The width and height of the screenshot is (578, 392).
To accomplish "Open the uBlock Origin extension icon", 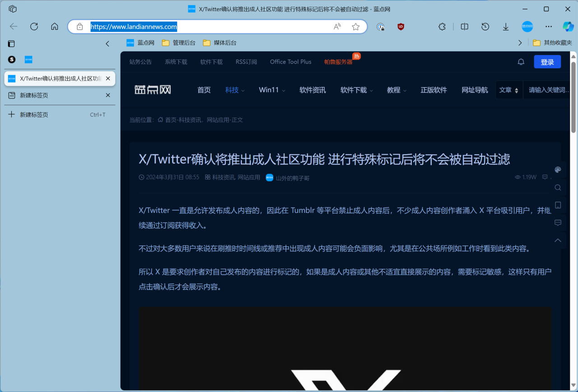I will (x=401, y=27).
